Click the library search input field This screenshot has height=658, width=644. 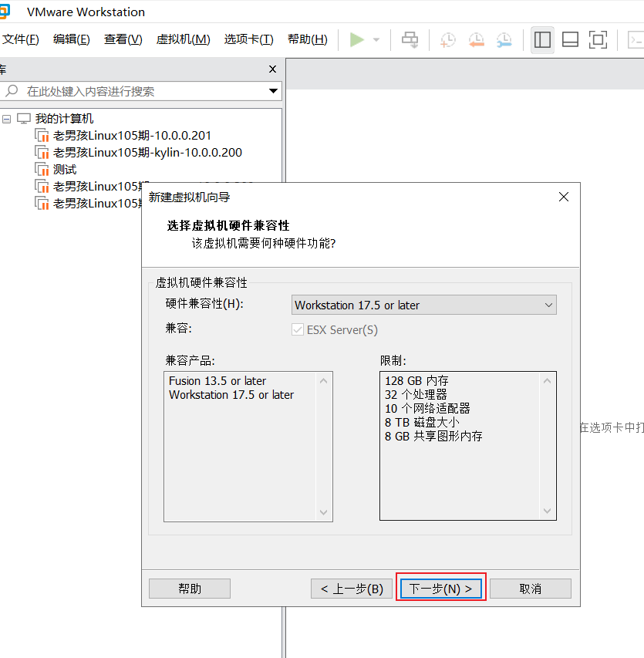(140, 91)
